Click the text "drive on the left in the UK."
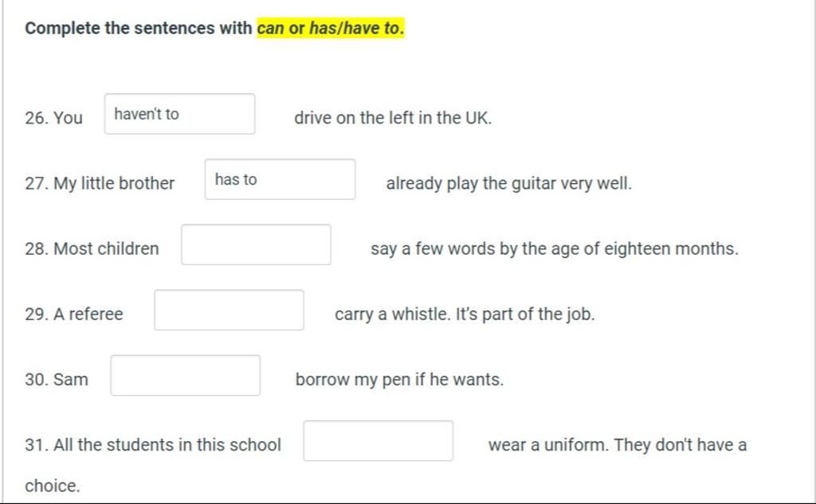Image resolution: width=816 pixels, height=504 pixels. coord(393,118)
